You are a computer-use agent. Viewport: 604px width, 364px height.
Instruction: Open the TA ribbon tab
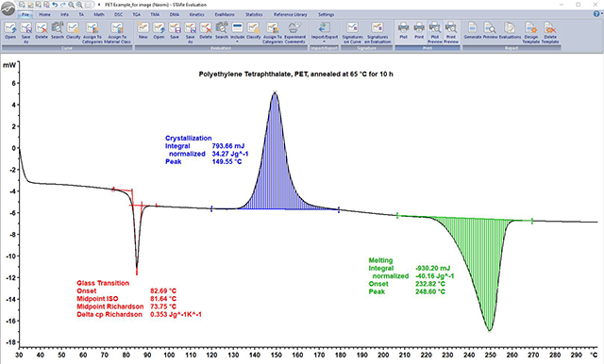pyautogui.click(x=81, y=15)
